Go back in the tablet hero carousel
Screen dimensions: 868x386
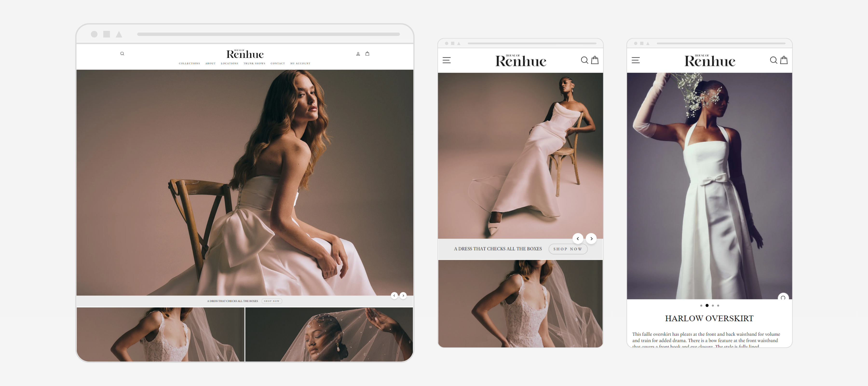[x=578, y=239]
